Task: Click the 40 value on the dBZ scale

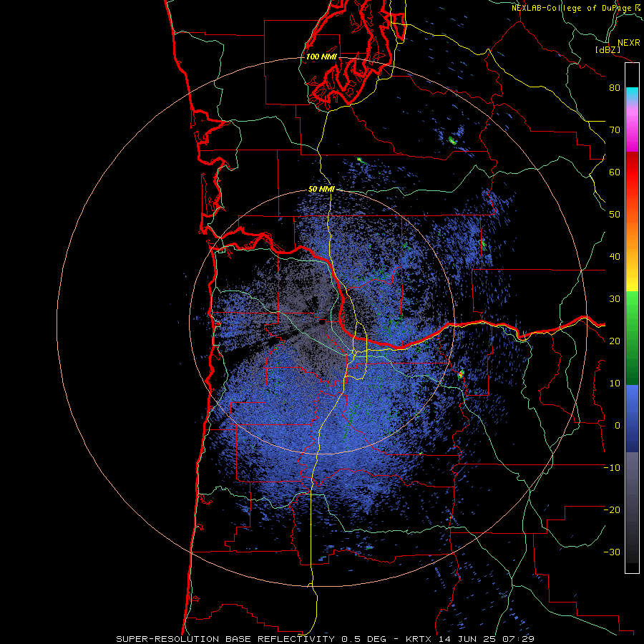Action: pyautogui.click(x=615, y=257)
